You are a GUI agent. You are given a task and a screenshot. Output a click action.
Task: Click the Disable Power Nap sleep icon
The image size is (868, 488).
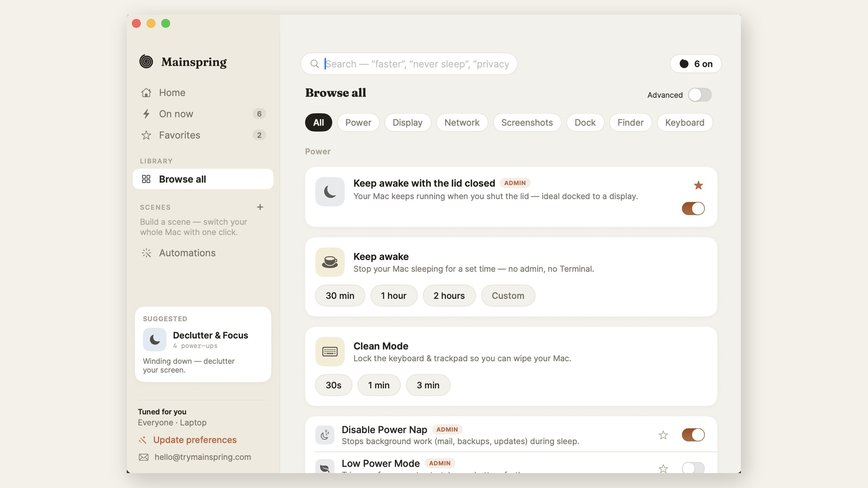tap(325, 435)
